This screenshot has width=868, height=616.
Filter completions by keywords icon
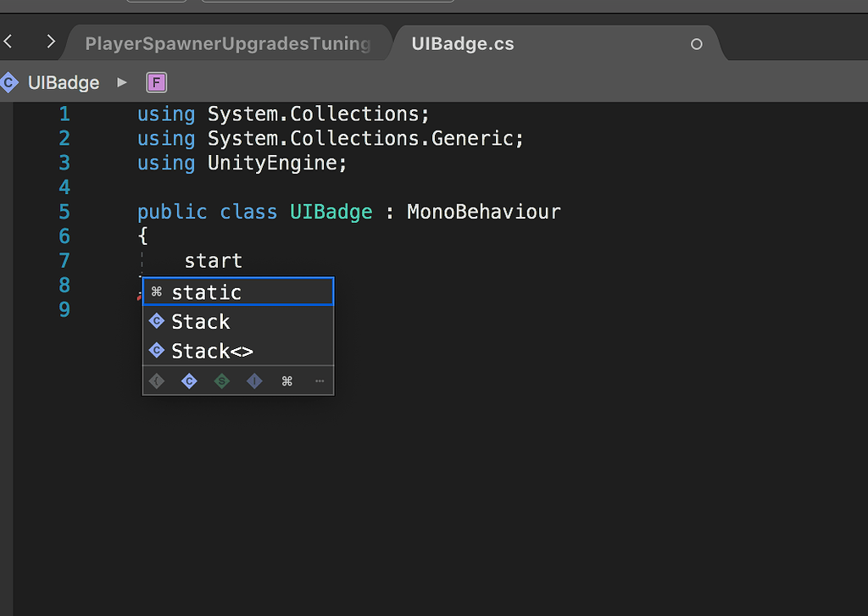pos(287,381)
